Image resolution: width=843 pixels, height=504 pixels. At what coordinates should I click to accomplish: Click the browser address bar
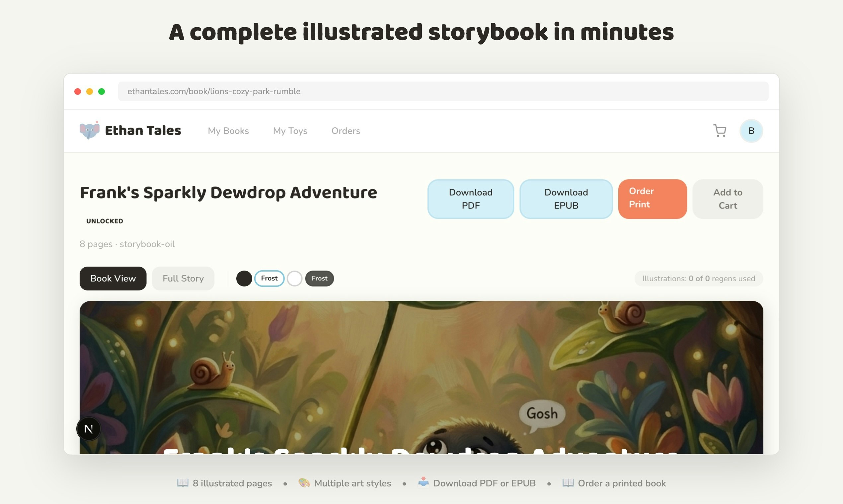[x=442, y=92]
